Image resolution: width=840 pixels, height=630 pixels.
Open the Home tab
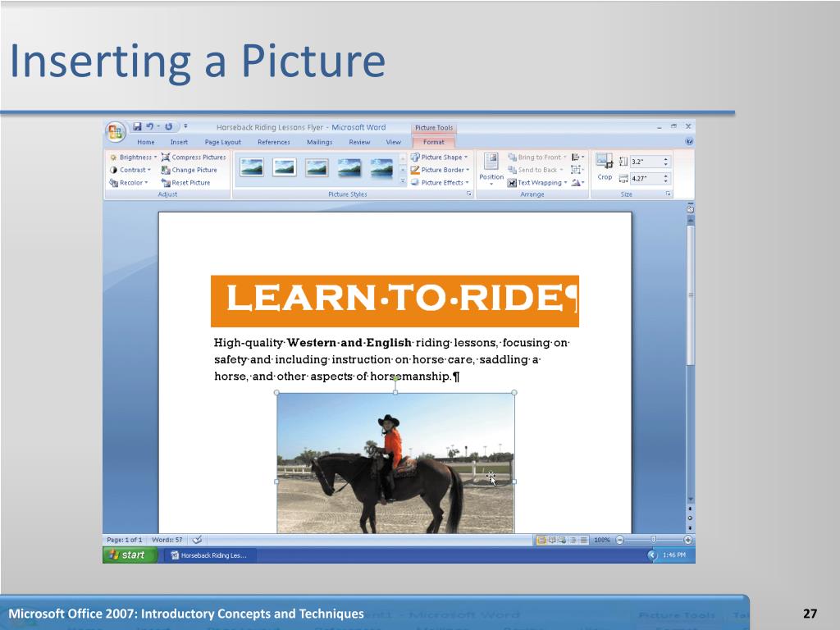pyautogui.click(x=146, y=142)
